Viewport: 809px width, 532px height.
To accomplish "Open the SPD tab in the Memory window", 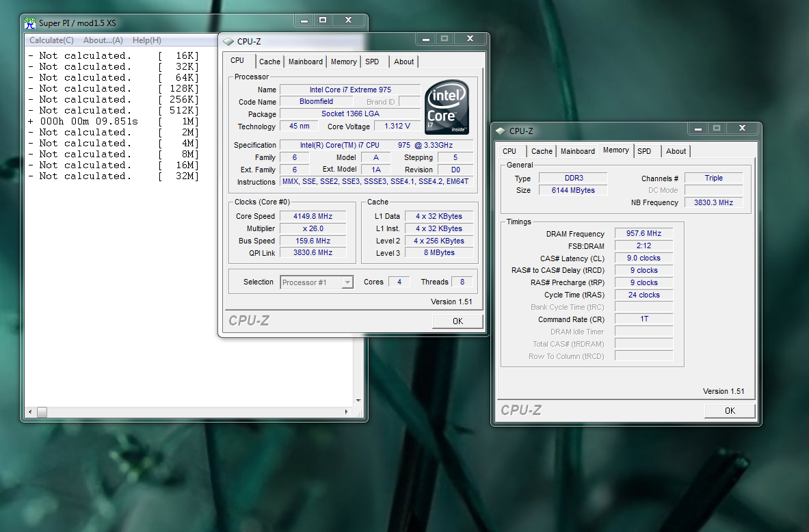I will coord(644,151).
